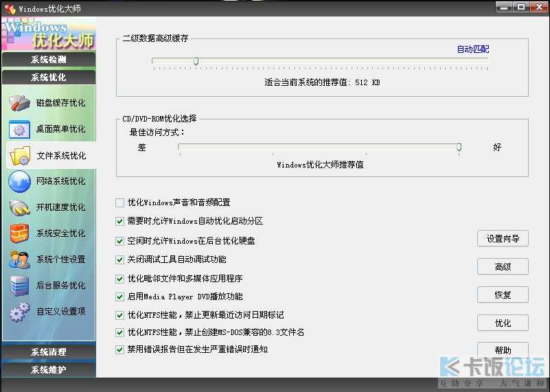This screenshot has width=550, height=392.
Task: Click the 设置向导 button
Action: [503, 239]
